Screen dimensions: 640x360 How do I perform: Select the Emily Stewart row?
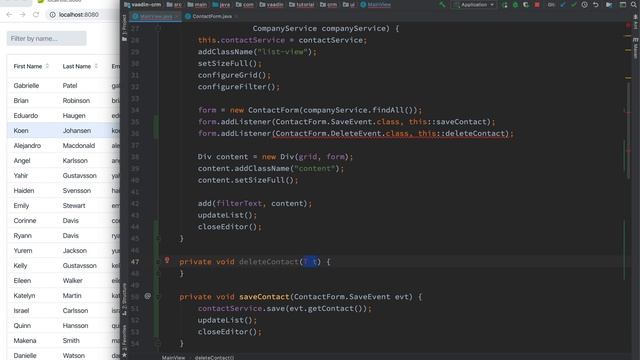63,206
